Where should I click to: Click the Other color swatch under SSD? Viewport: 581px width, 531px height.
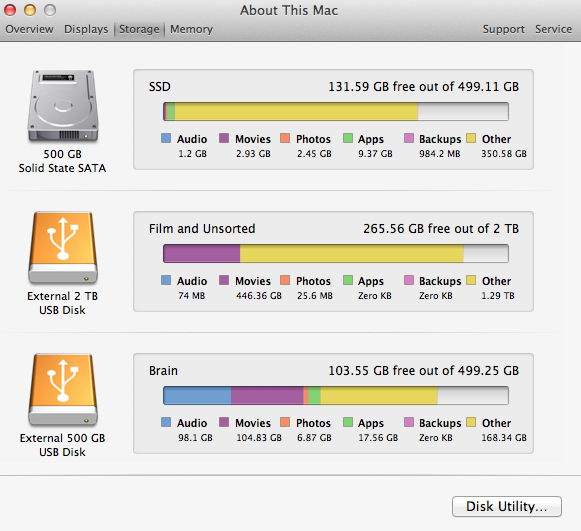point(471,138)
